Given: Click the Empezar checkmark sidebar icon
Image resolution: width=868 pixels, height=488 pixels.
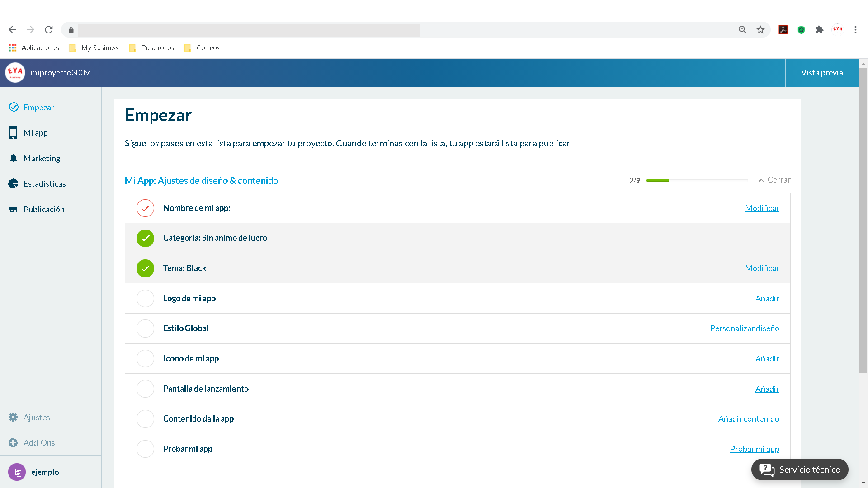Looking at the screenshot, I should coord(14,107).
